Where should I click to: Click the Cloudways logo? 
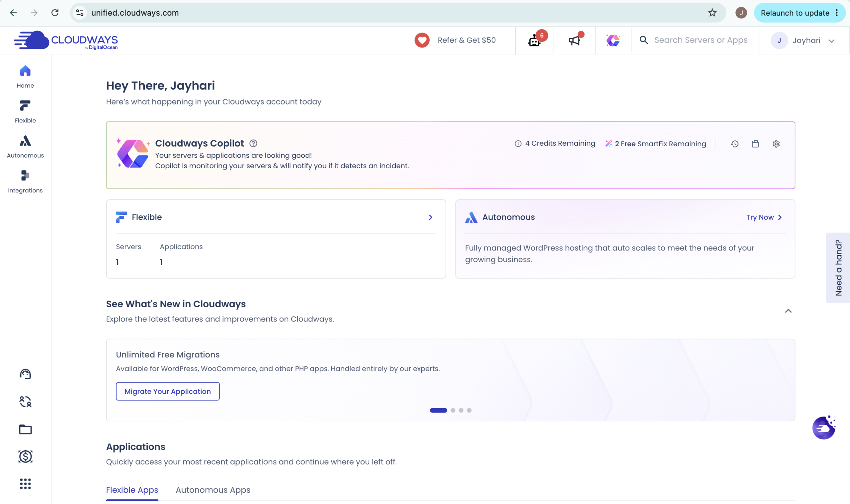pyautogui.click(x=66, y=40)
